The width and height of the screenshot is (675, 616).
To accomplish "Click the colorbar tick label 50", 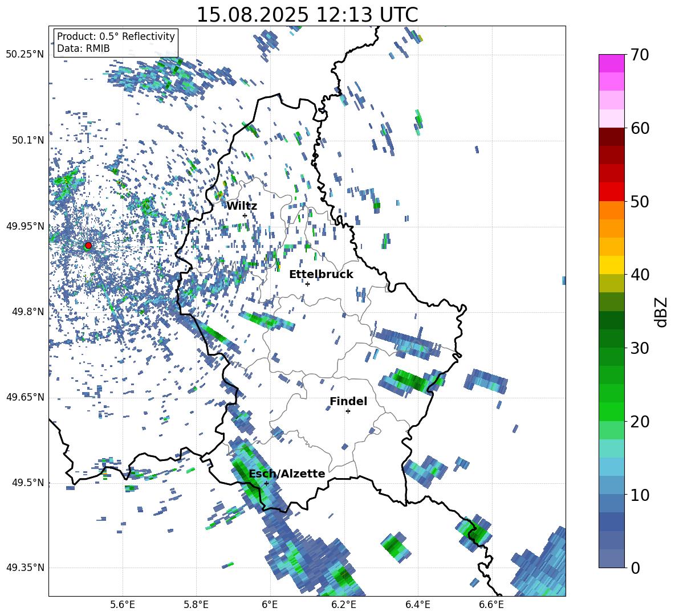I will pos(640,202).
